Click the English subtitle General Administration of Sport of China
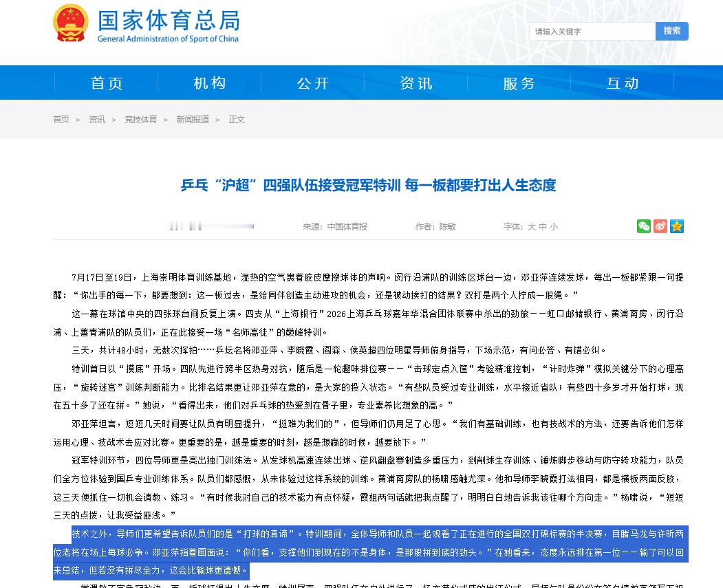This screenshot has height=588, width=723. (x=168, y=39)
